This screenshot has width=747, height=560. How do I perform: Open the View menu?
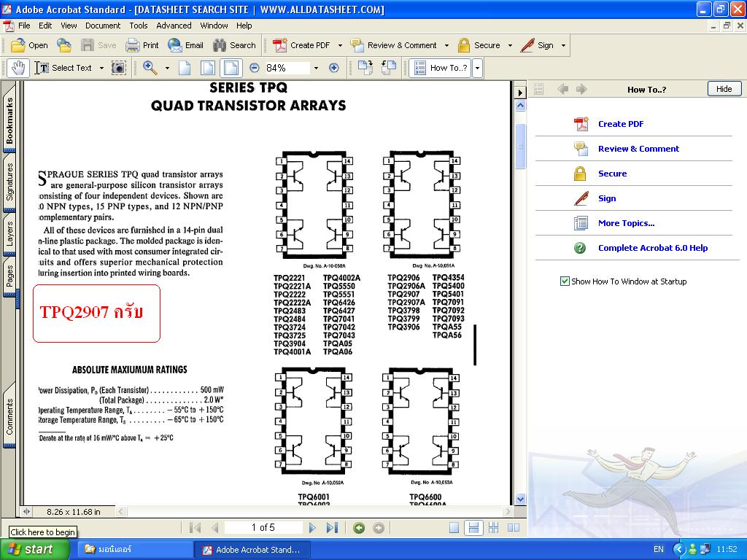69,26
